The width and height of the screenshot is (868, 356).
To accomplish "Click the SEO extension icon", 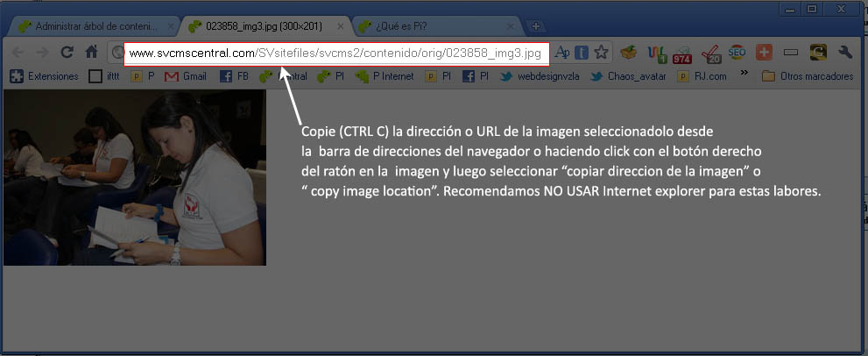I will pyautogui.click(x=737, y=53).
